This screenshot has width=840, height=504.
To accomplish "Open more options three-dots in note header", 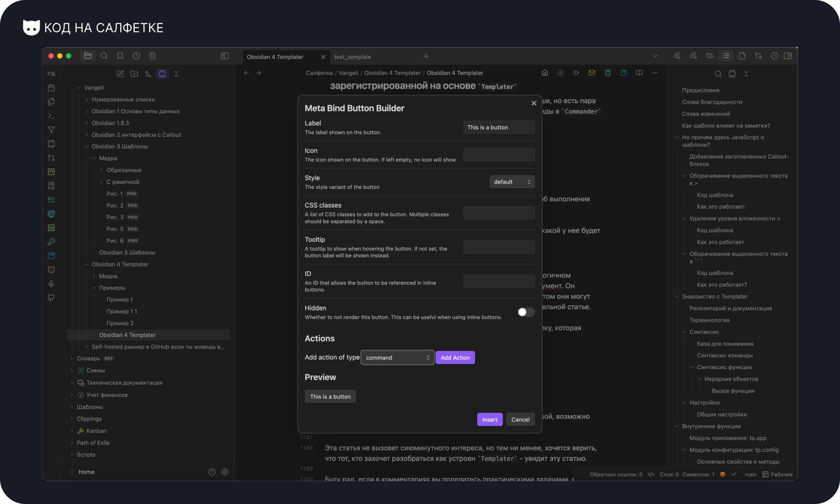I will (x=655, y=73).
